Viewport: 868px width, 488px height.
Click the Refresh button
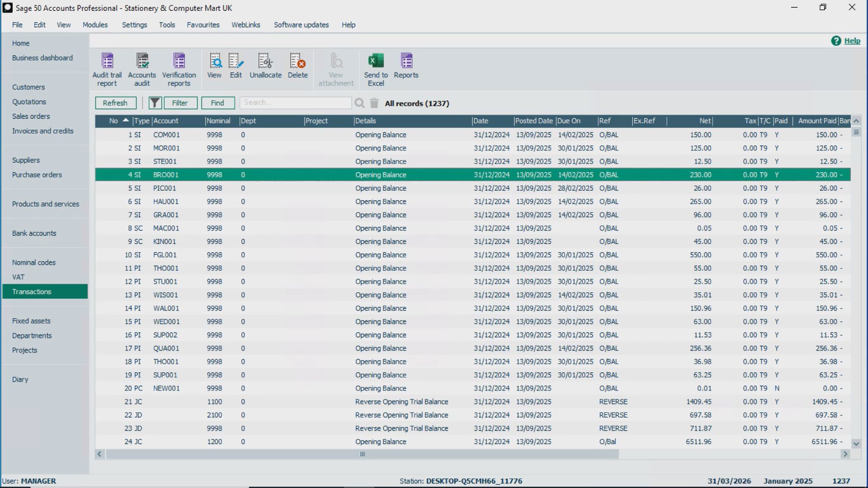115,103
